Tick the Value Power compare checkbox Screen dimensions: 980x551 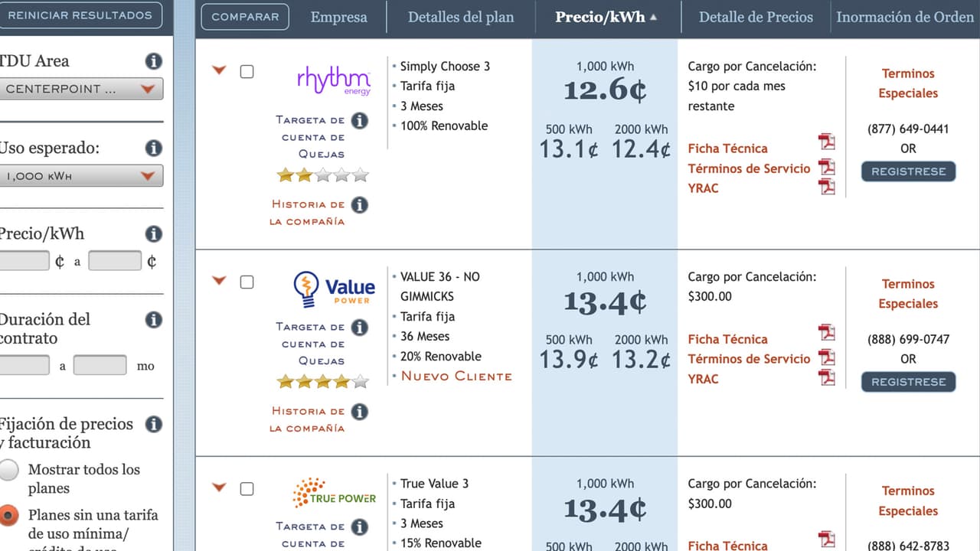pos(247,282)
